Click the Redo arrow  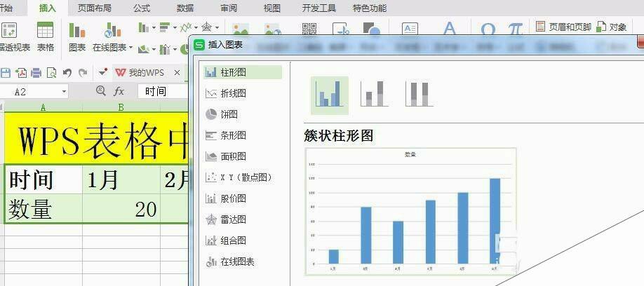[x=83, y=73]
